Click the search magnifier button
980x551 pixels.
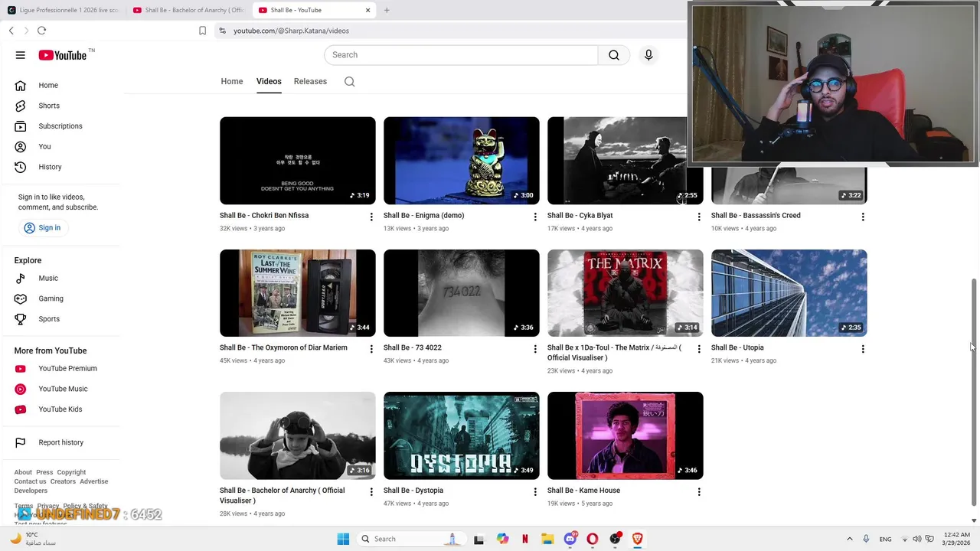pyautogui.click(x=614, y=55)
